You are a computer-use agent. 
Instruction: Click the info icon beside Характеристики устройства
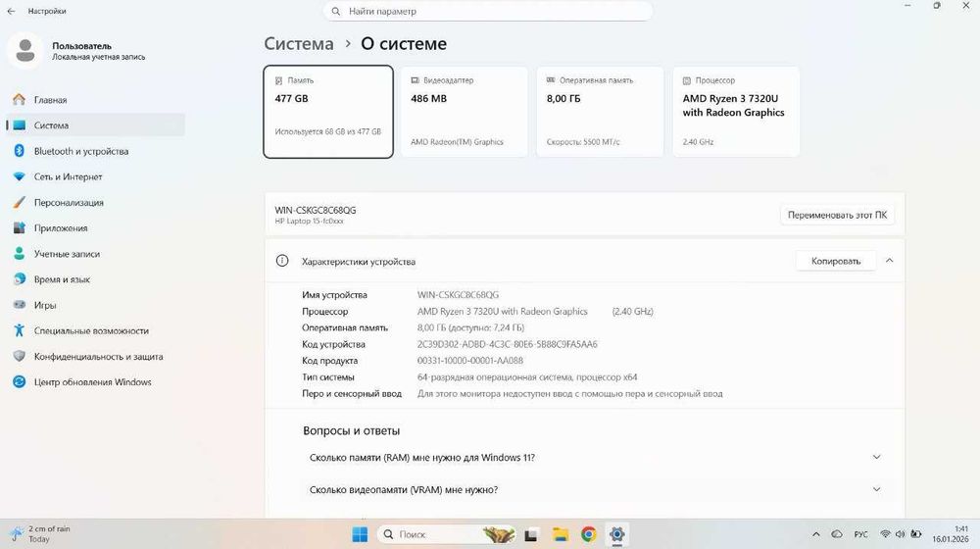click(282, 261)
